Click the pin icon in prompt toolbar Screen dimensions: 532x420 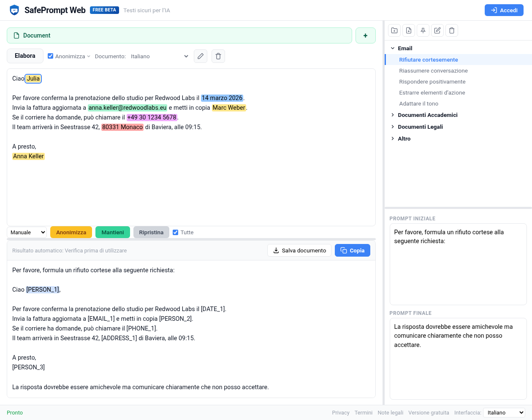pyautogui.click(x=423, y=30)
